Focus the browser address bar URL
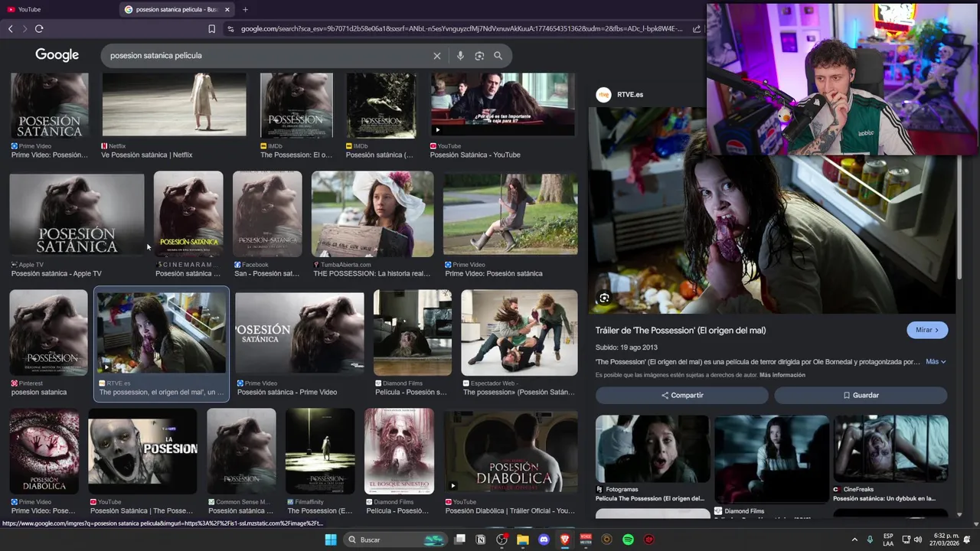Viewport: 980px width, 551px height. pyautogui.click(x=462, y=29)
